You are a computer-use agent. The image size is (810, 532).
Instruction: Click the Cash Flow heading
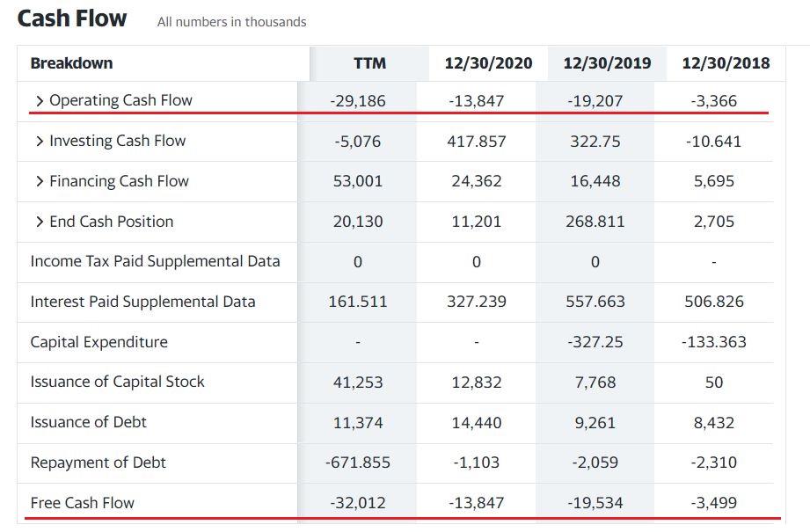(72, 18)
